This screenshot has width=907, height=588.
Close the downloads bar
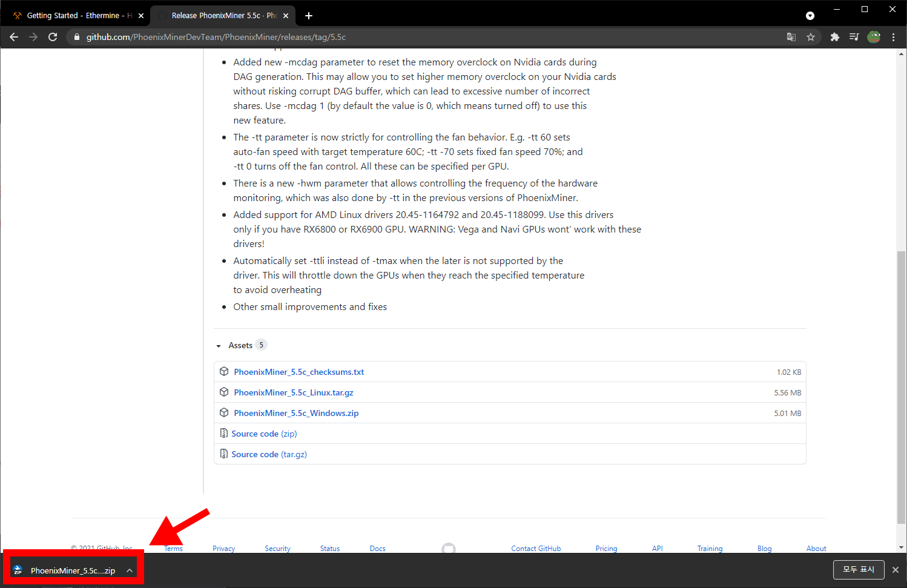point(895,570)
